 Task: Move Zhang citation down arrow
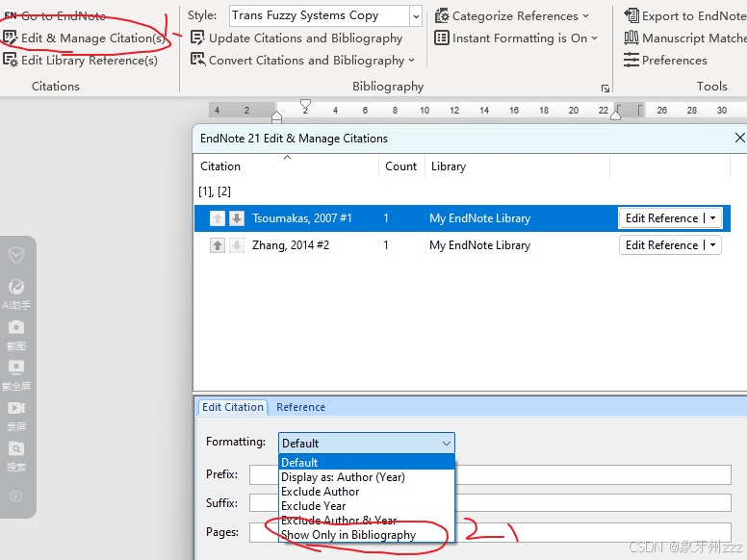click(237, 245)
